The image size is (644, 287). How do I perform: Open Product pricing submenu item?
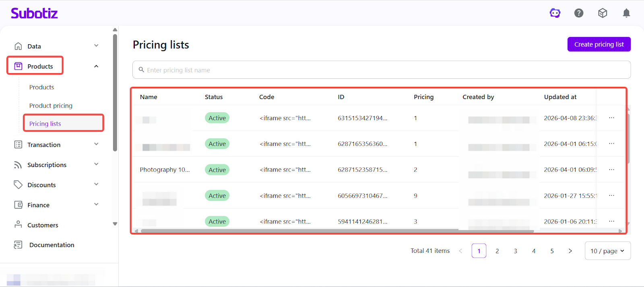pos(51,106)
